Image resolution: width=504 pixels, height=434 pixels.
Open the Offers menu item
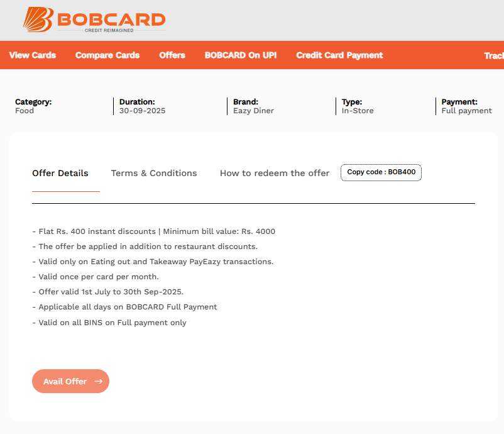(x=172, y=55)
